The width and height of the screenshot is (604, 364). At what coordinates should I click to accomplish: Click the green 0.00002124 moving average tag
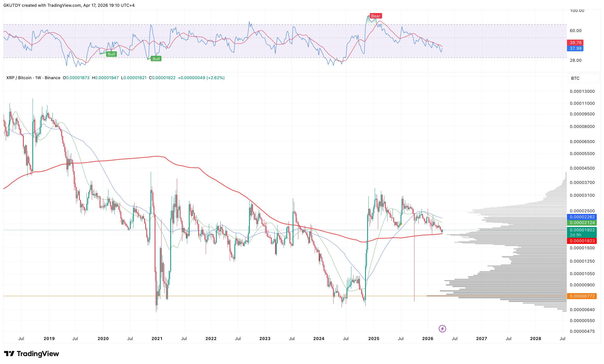tap(582, 223)
